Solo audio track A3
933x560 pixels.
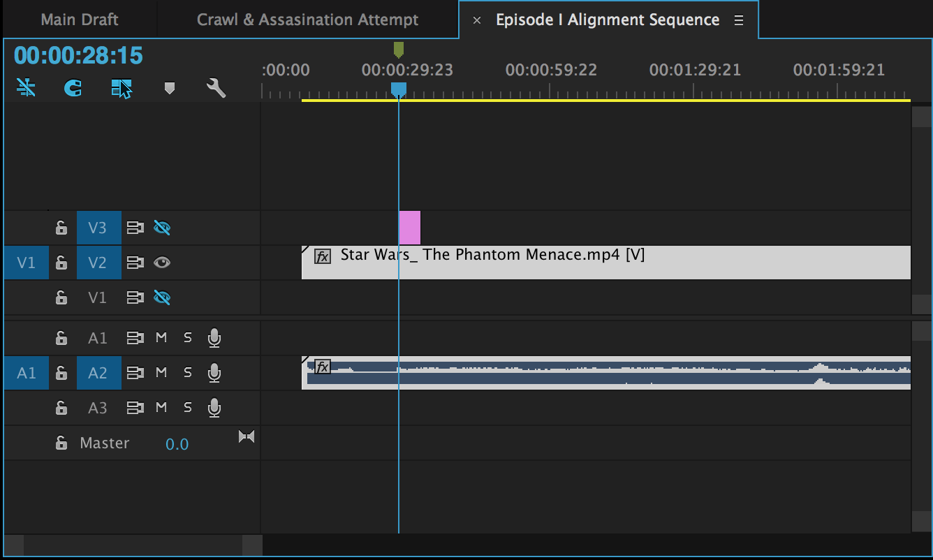[187, 408]
